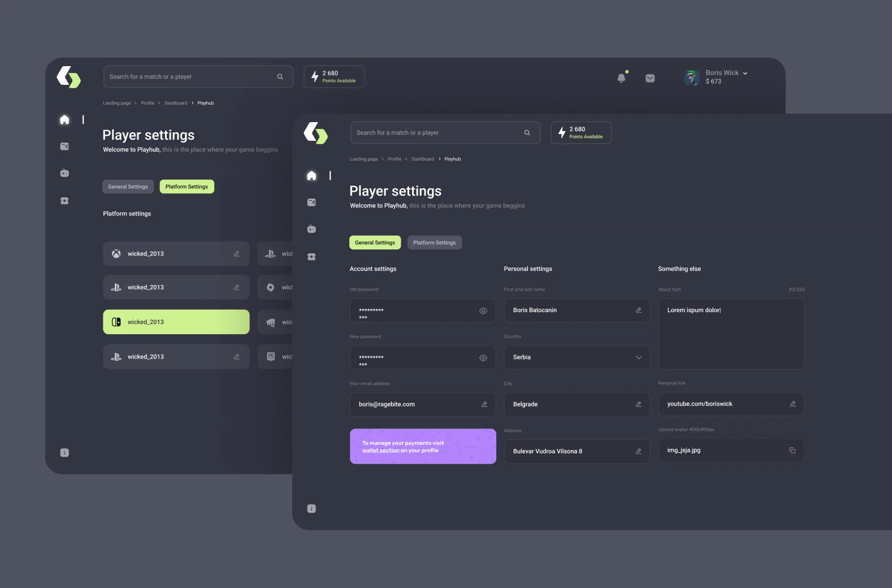Click the Old password field
This screenshot has height=588, width=892.
pyautogui.click(x=423, y=310)
